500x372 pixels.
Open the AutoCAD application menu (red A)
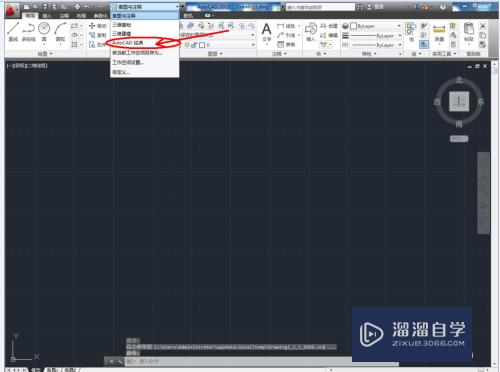click(12, 10)
